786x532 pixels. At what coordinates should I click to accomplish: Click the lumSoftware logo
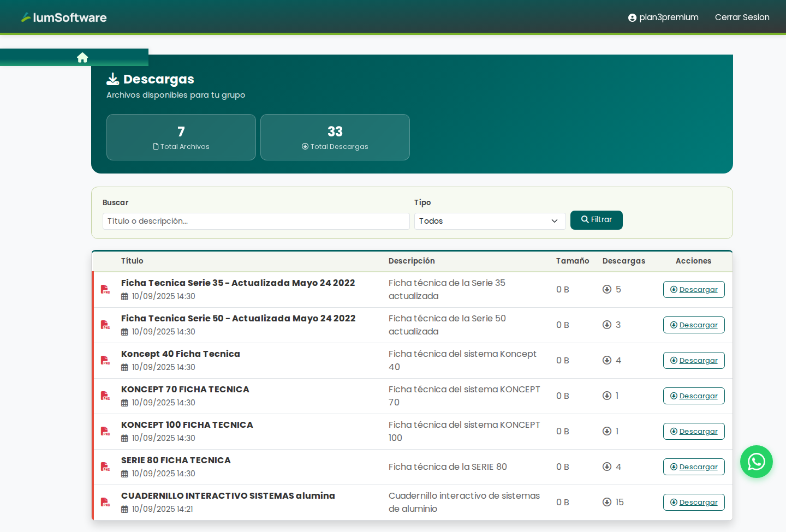click(x=64, y=17)
